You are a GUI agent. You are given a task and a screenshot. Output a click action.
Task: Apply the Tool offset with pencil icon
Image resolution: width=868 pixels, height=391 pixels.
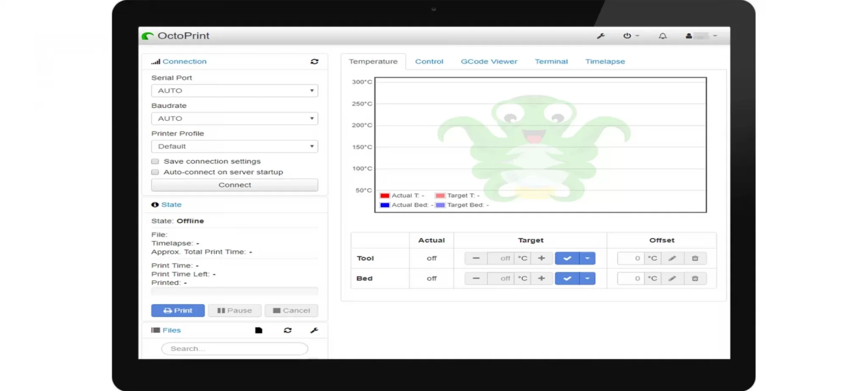672,258
